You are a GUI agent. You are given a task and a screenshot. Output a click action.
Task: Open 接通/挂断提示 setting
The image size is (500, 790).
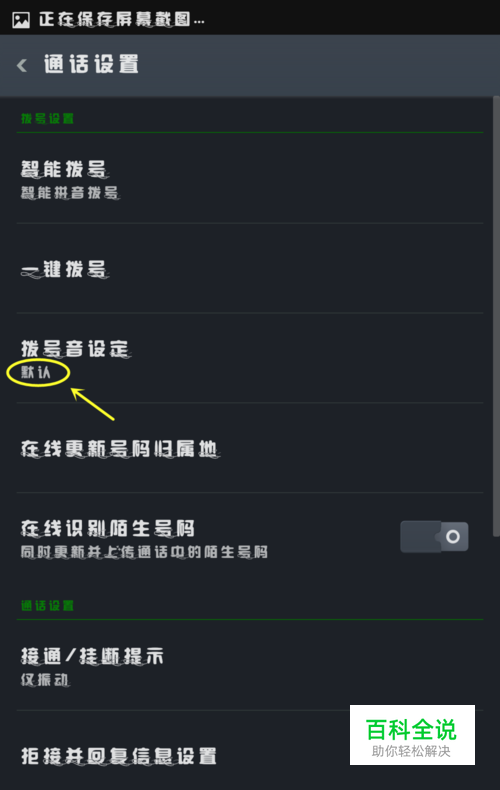point(250,666)
